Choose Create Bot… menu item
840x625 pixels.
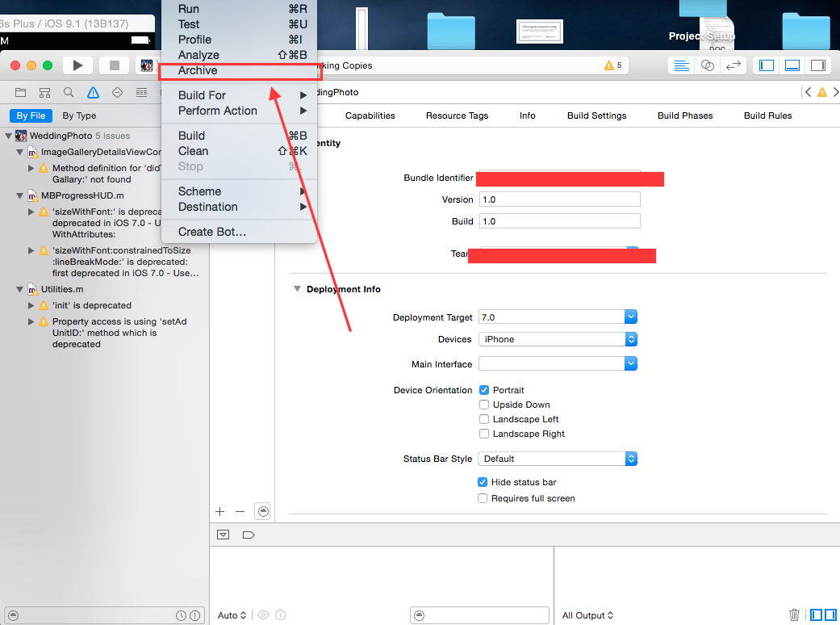click(239, 232)
